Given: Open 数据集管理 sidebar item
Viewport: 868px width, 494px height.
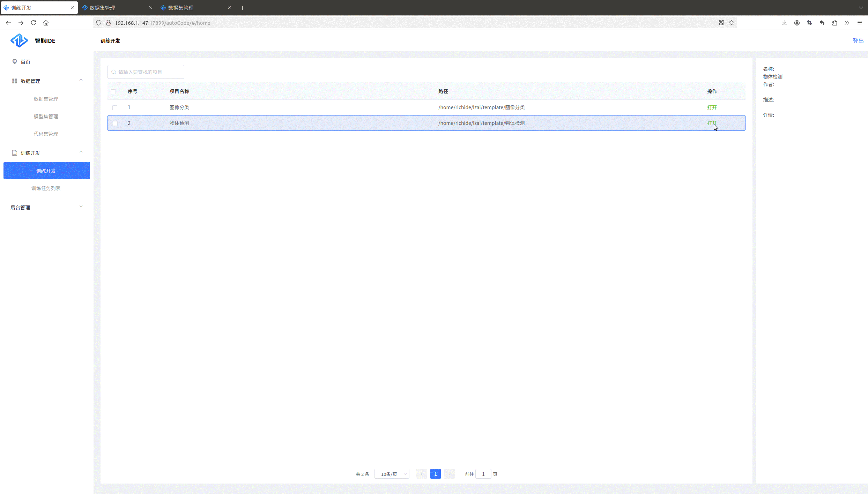Looking at the screenshot, I should pos(46,99).
